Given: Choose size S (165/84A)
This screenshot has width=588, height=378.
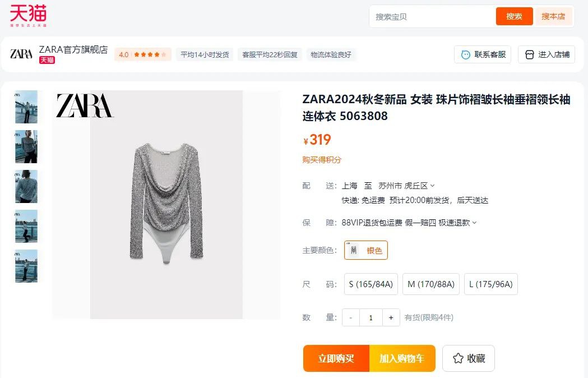Looking at the screenshot, I should click(x=371, y=284).
